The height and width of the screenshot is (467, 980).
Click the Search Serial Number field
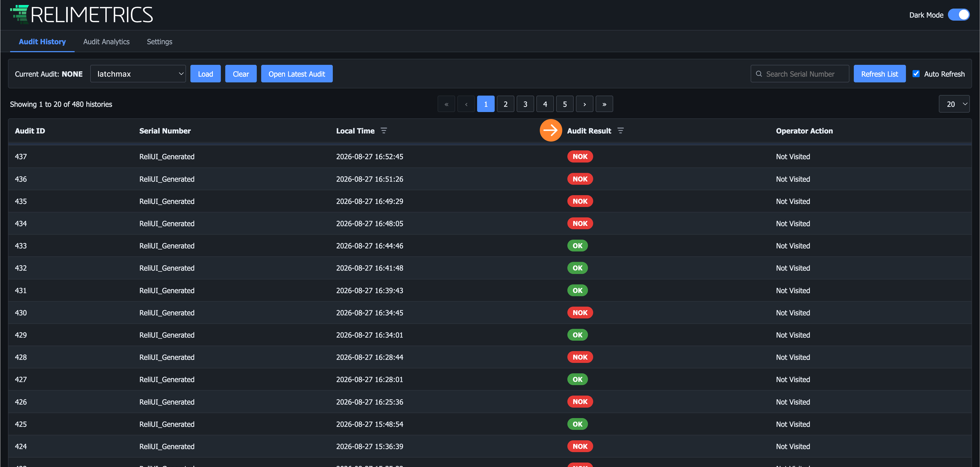[800, 74]
